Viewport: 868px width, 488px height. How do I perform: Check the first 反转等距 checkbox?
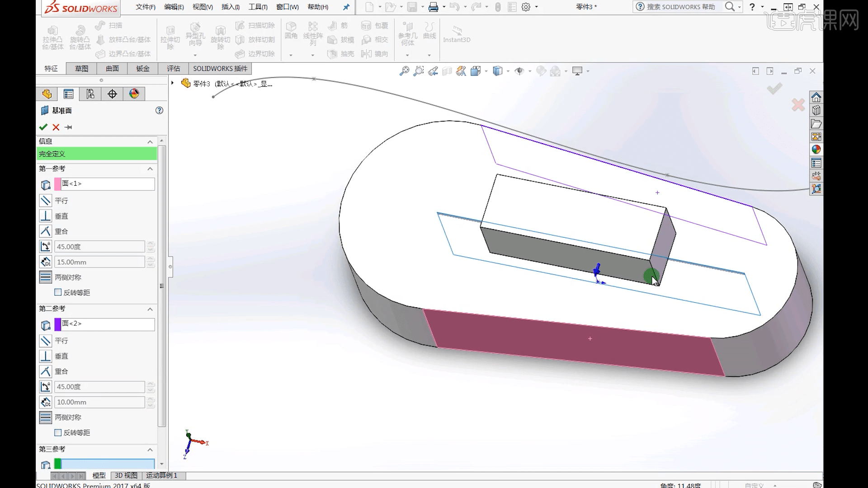(x=57, y=292)
